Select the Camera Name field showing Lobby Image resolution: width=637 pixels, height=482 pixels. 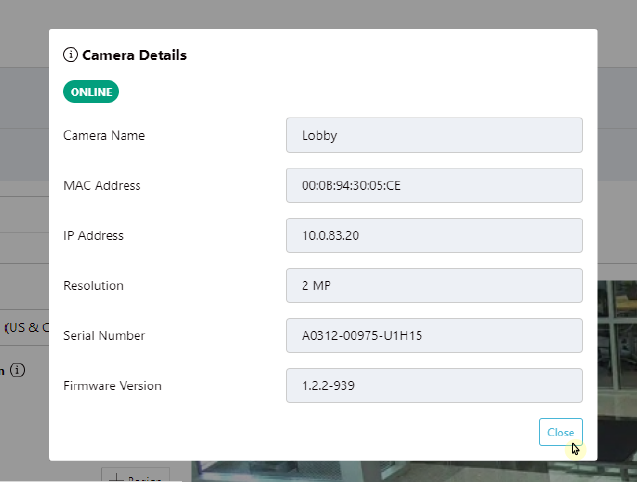(434, 135)
